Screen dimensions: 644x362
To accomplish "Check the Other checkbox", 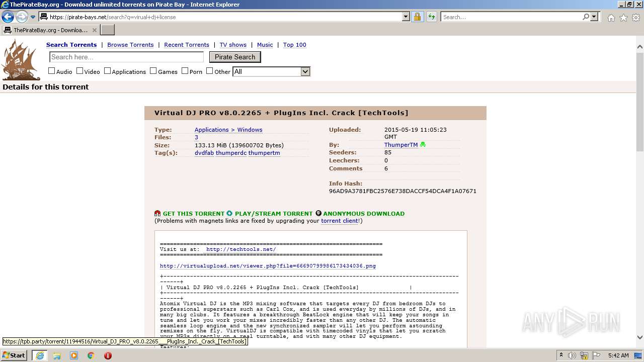I will coord(210,71).
